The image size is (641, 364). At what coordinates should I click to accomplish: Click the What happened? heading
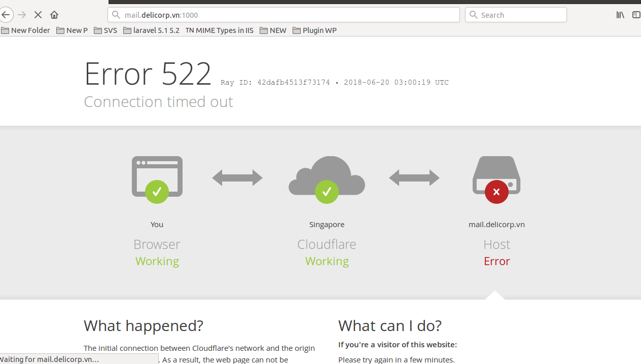144,325
